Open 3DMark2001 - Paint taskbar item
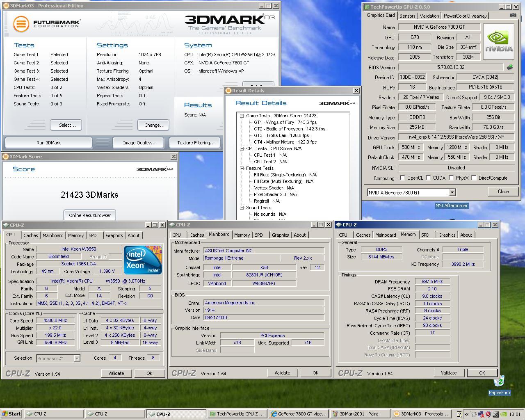The width and height of the screenshot is (525, 420). [360, 414]
